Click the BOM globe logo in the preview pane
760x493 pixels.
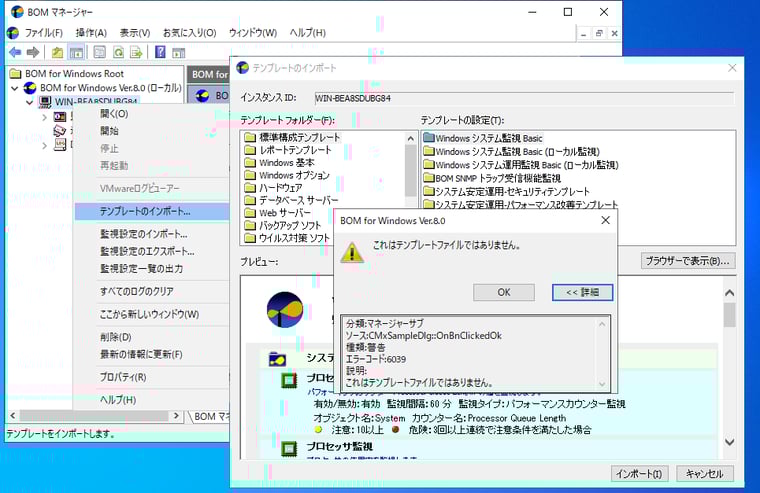click(285, 309)
